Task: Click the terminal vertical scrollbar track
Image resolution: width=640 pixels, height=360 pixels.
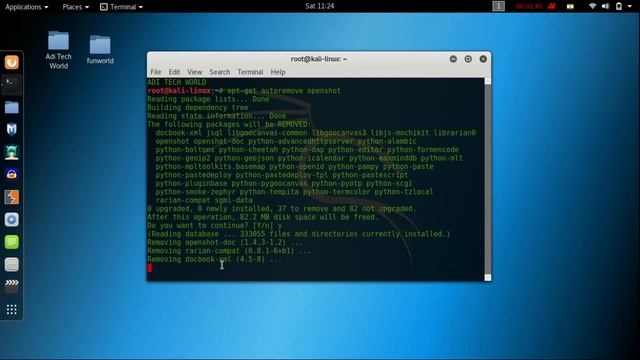Action: click(487, 180)
